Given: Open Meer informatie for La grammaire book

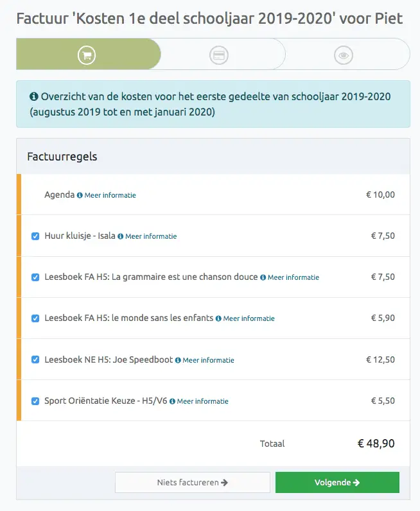Looking at the screenshot, I should click(293, 277).
